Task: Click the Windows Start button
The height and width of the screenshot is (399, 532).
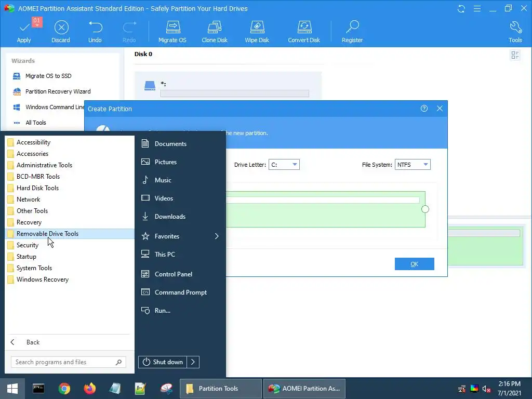Action: 12,389
